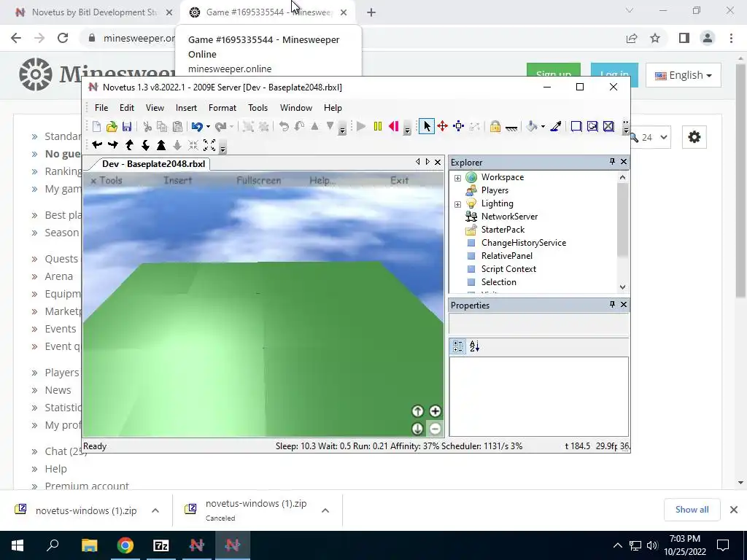Create a new file with the New icon

[97, 127]
